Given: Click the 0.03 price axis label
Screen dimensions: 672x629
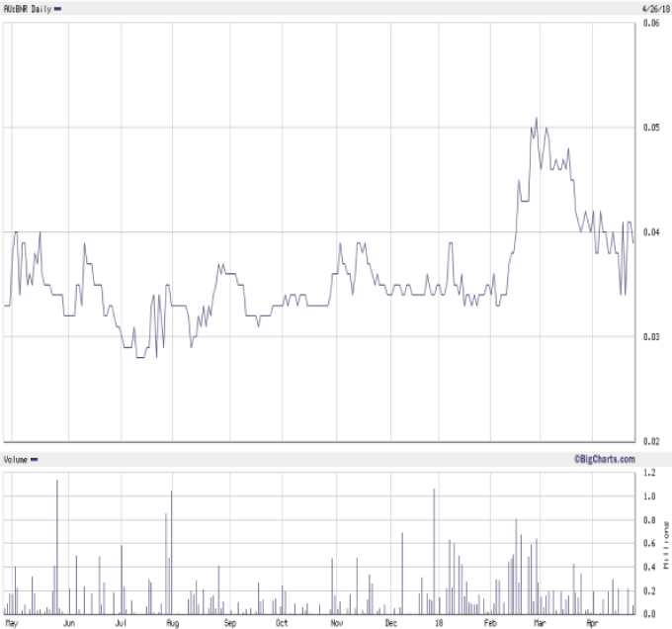Looking at the screenshot, I should pyautogui.click(x=651, y=337).
